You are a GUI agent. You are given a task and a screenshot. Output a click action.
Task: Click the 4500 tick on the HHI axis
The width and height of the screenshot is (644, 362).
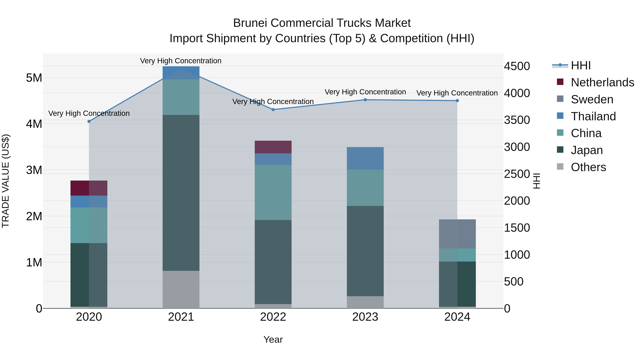pos(517,67)
